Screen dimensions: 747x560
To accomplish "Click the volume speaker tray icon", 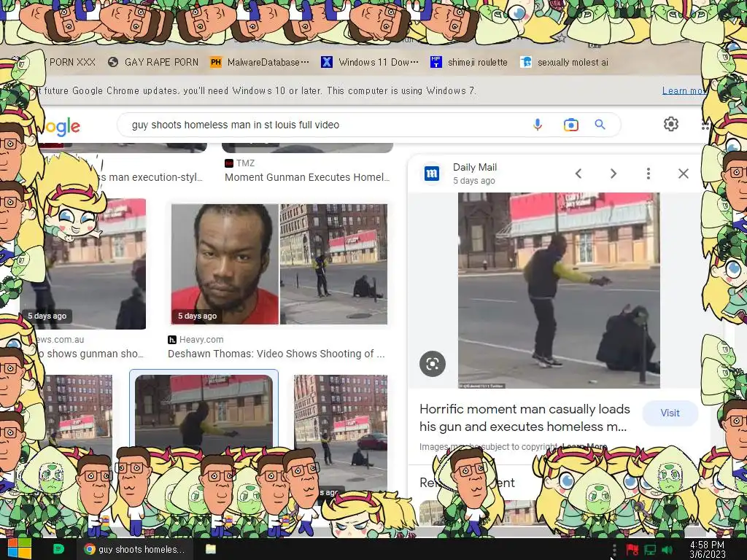I will point(667,550).
